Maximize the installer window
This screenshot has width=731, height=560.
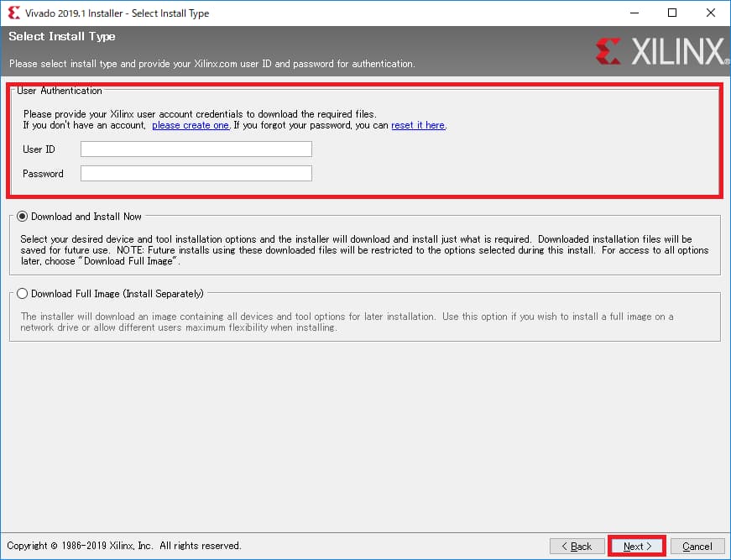pos(671,13)
